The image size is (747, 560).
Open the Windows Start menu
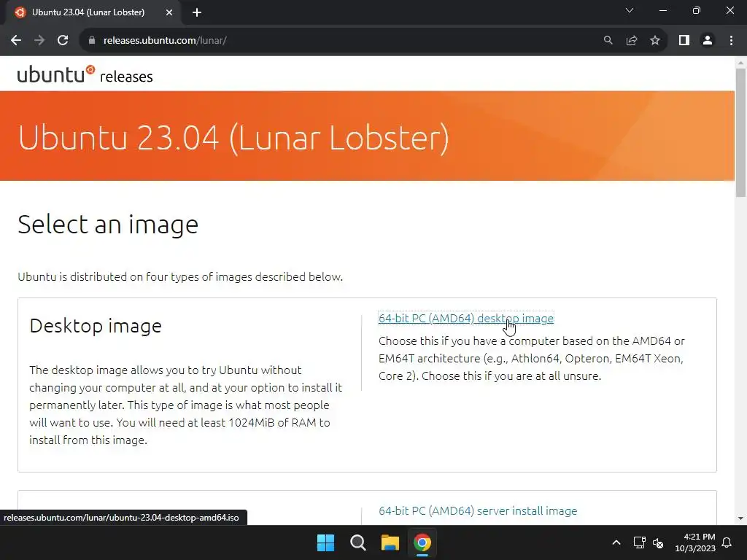pos(326,542)
